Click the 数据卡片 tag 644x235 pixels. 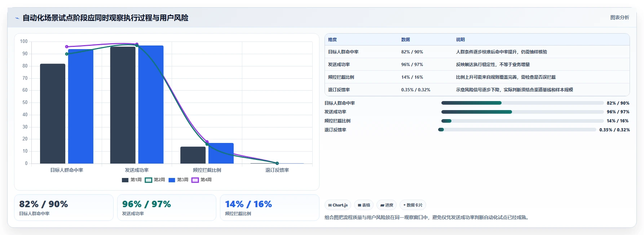point(413,205)
